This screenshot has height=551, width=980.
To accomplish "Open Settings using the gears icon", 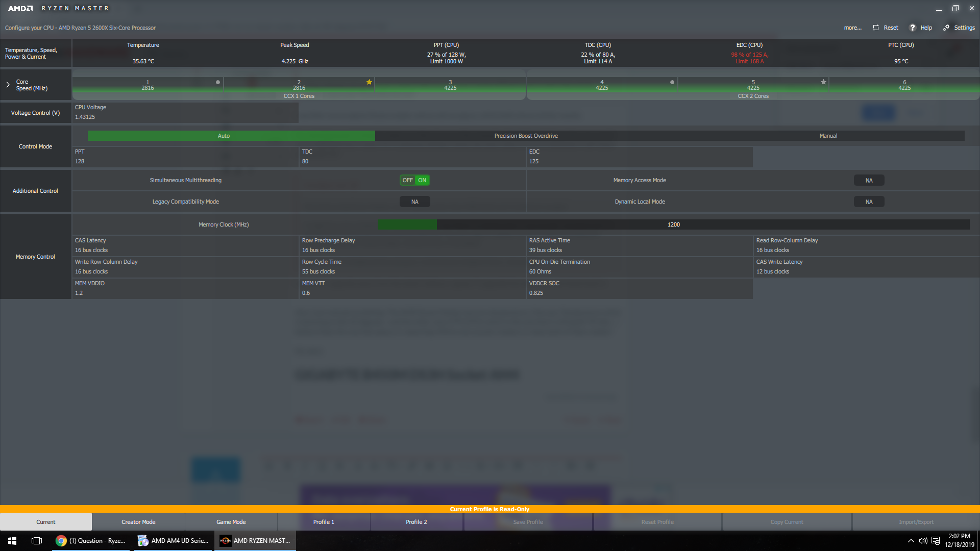I will pyautogui.click(x=946, y=28).
